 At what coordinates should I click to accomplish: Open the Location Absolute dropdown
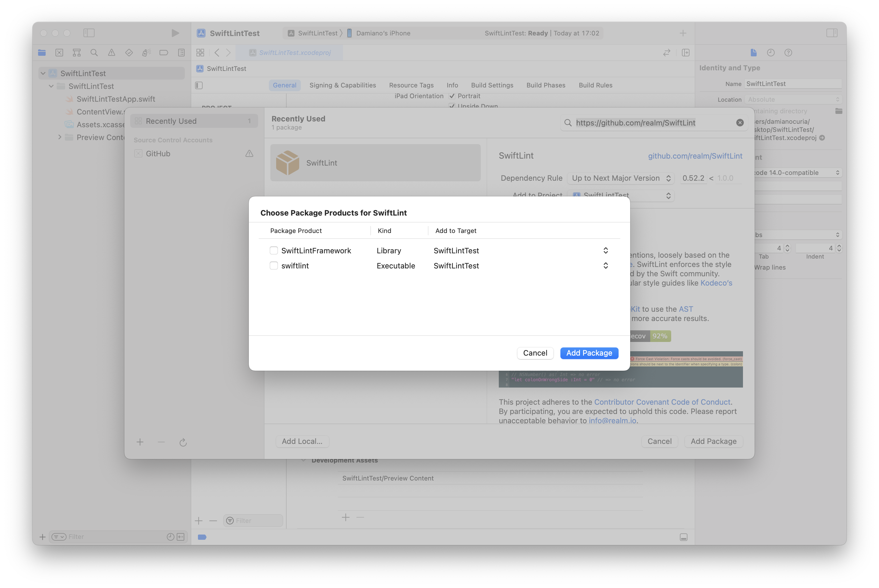pyautogui.click(x=793, y=99)
